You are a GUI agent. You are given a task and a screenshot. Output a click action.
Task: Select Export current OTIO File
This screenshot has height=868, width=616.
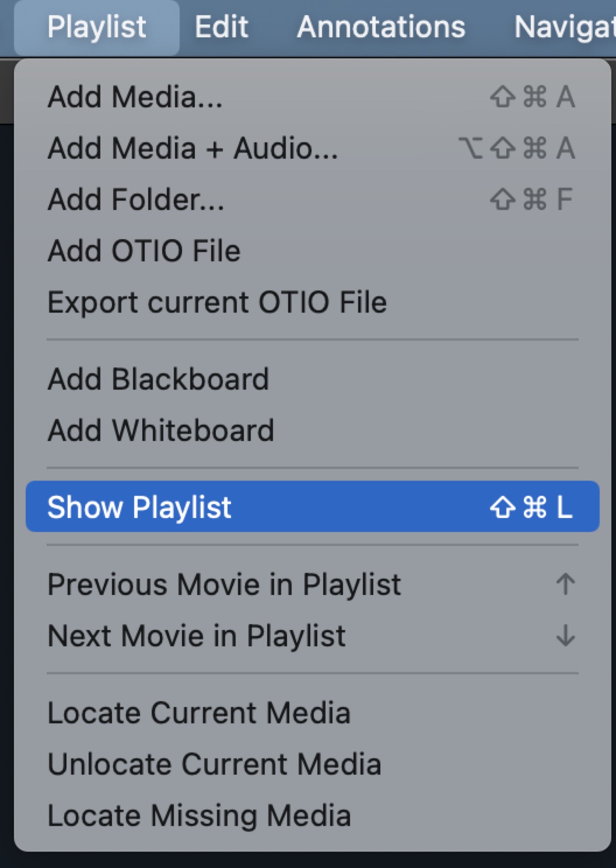[x=217, y=302]
